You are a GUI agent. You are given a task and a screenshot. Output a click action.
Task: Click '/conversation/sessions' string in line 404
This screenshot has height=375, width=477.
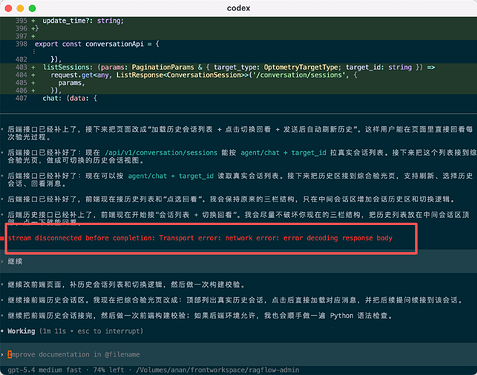tap(298, 75)
